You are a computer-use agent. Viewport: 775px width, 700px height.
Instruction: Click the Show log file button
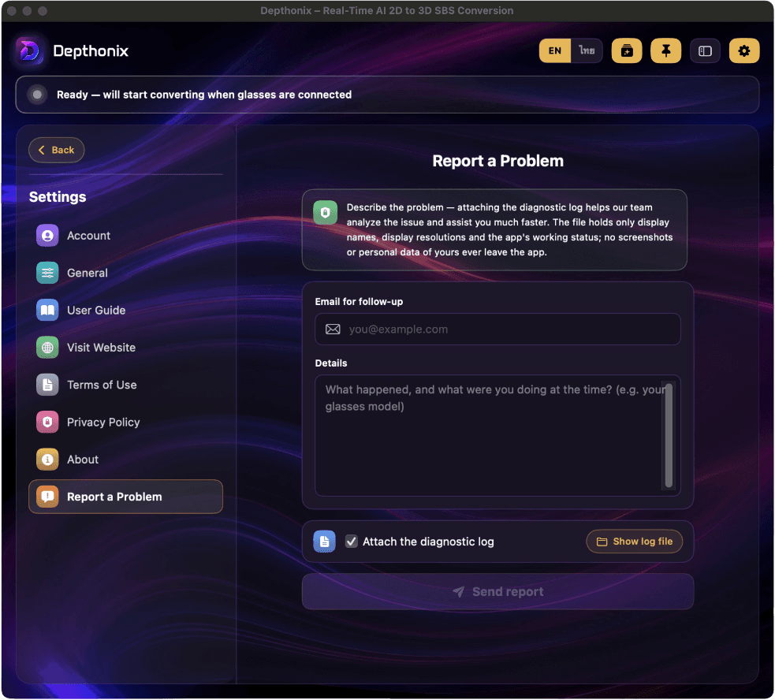(634, 542)
